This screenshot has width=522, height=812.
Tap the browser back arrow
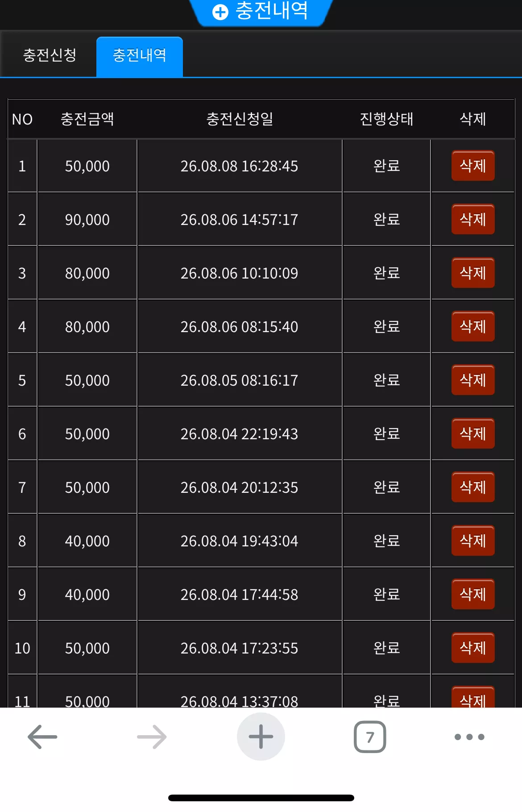point(42,737)
